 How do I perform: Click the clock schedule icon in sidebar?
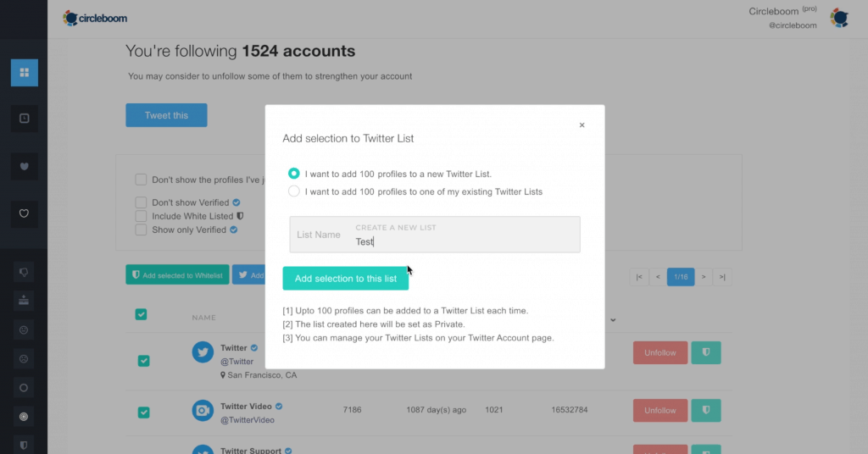25,119
